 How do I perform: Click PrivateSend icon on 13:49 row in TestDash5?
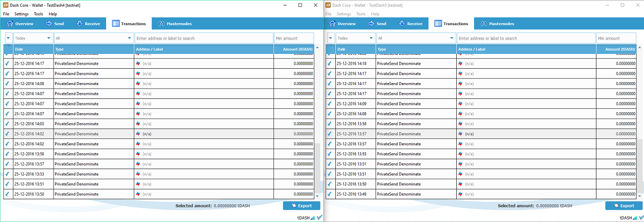tap(460, 194)
